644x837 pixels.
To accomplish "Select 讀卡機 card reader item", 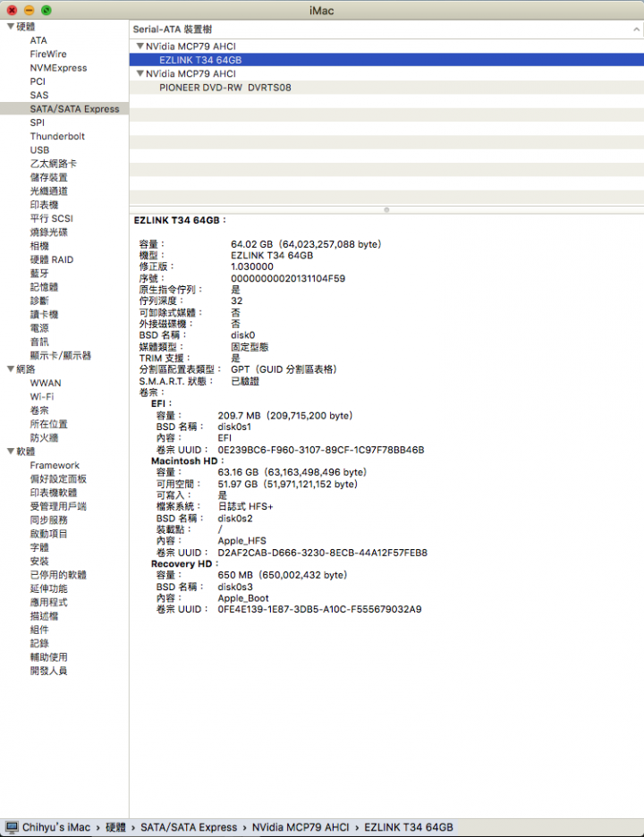I will pos(45,315).
